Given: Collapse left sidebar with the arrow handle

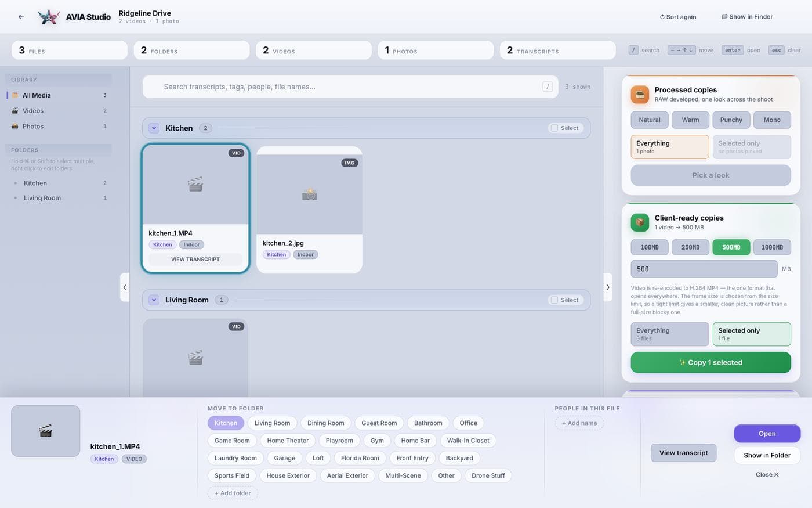Looking at the screenshot, I should 125,287.
